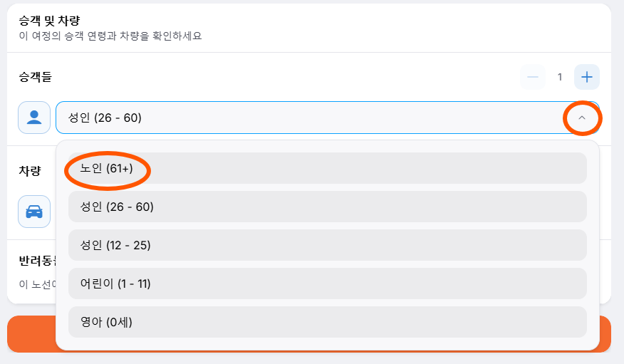Click empty right side of the 노인 (61+) row

pyautogui.click(x=438, y=168)
